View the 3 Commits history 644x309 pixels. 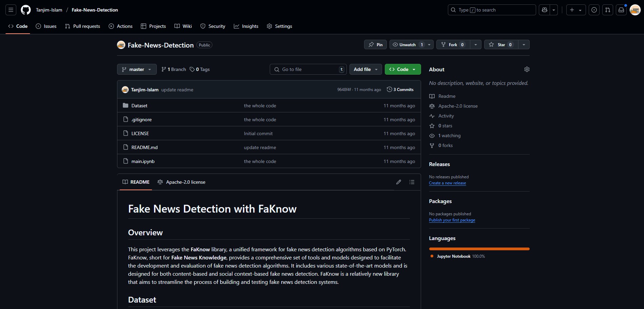tap(400, 90)
